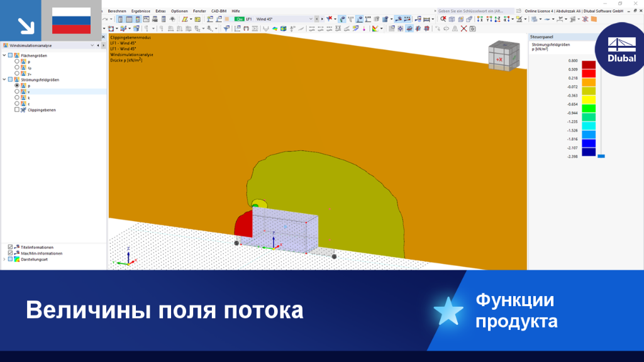644x362 pixels.
Task: Open the CAD-BIM menu
Action: pos(218,11)
